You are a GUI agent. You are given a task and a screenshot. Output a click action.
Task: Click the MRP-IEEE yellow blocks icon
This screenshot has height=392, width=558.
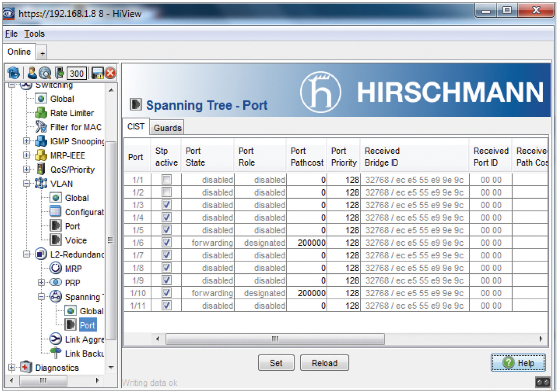point(41,155)
